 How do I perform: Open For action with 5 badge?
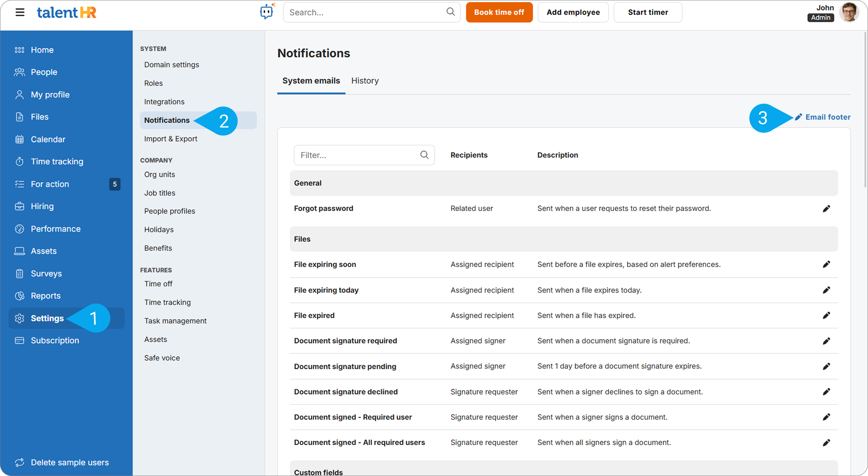(x=50, y=184)
